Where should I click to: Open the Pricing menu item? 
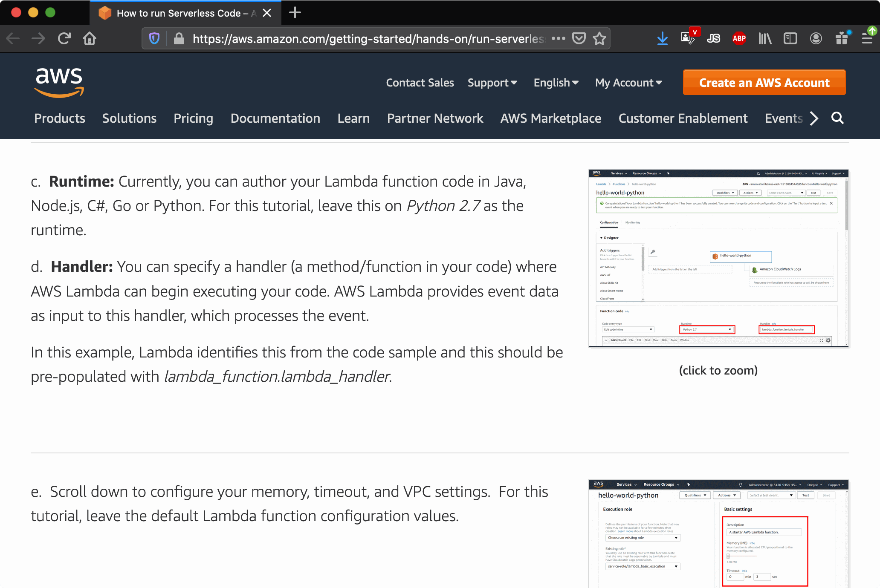point(193,118)
